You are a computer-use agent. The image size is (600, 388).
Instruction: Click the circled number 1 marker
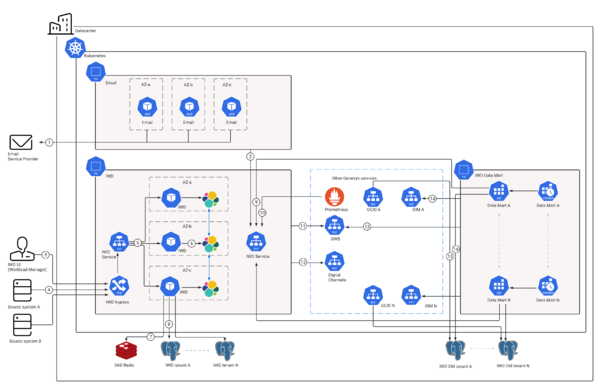click(x=49, y=142)
